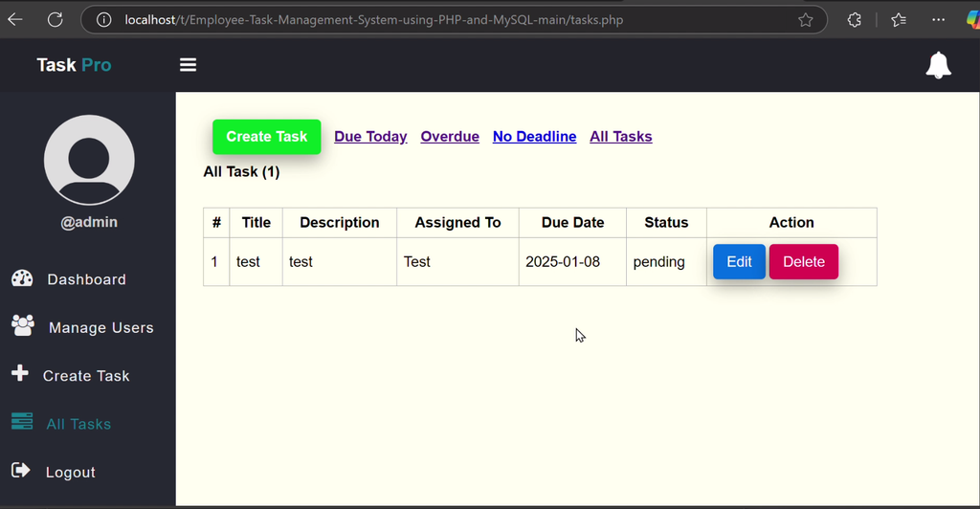Click the admin profile avatar
Viewport: 980px width, 509px height.
89,160
